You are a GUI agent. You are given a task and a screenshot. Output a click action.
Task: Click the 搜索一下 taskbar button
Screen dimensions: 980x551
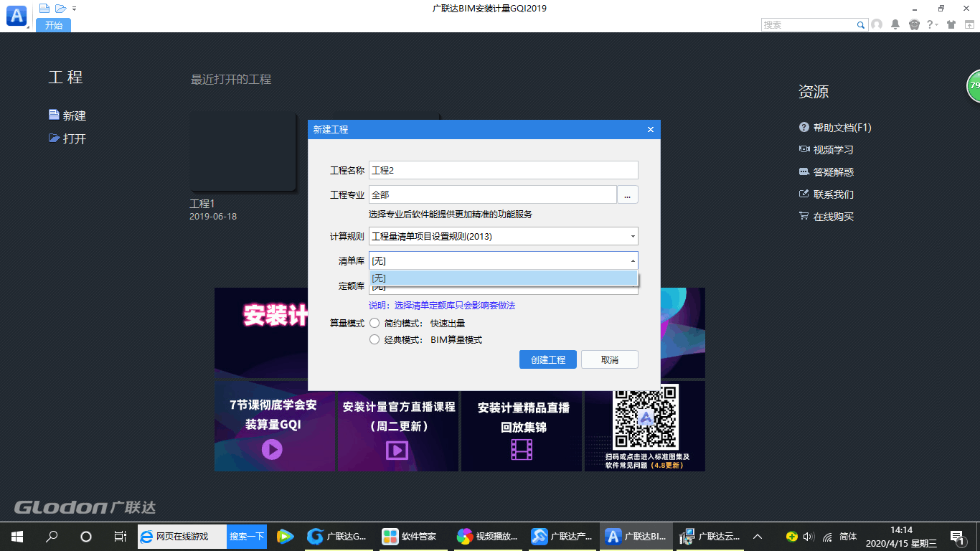point(247,536)
